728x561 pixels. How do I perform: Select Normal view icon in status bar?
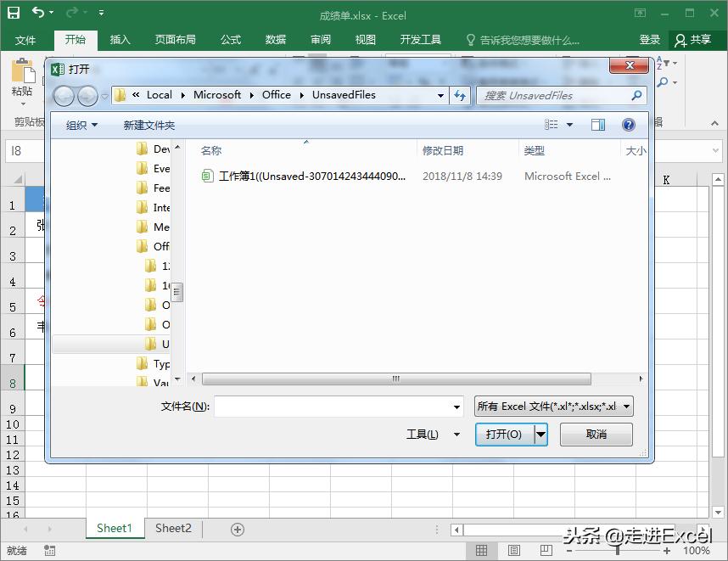point(482,549)
